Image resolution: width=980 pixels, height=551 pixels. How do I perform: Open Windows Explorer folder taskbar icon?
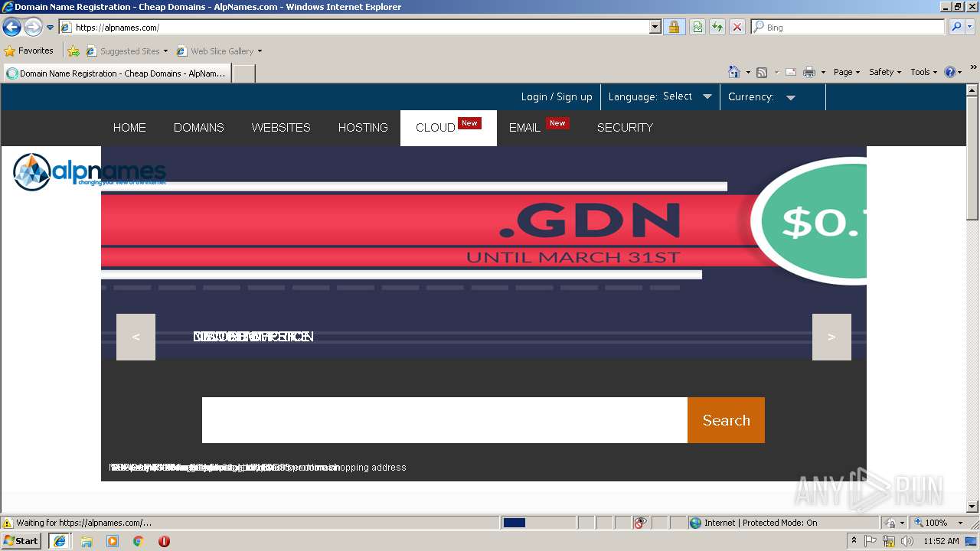tap(87, 541)
